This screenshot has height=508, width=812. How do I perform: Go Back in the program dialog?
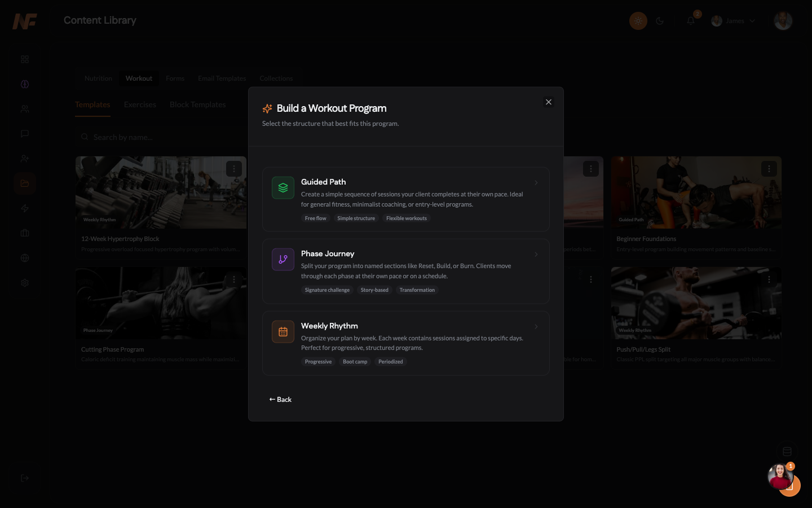[280, 400]
